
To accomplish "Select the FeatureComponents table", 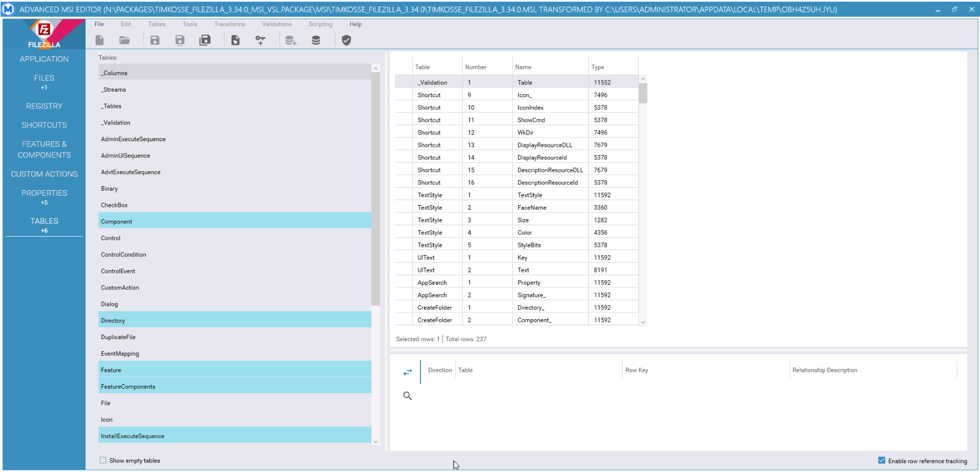I will pos(235,387).
